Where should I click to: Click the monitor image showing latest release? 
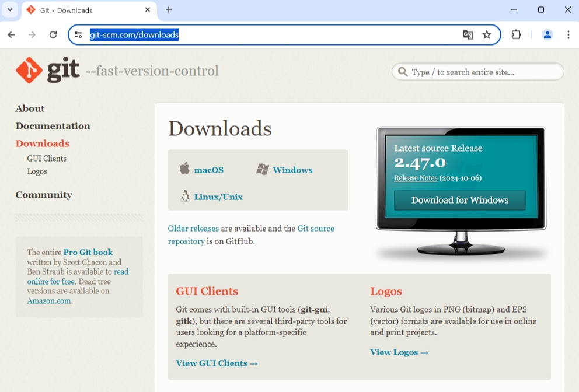pos(461,191)
